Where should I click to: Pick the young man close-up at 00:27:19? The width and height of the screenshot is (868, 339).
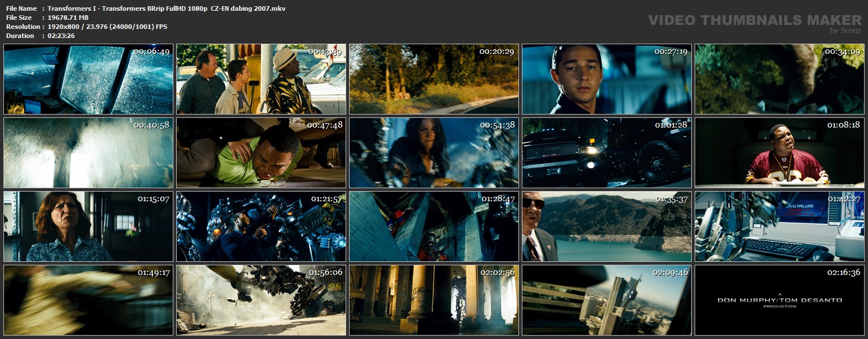606,79
